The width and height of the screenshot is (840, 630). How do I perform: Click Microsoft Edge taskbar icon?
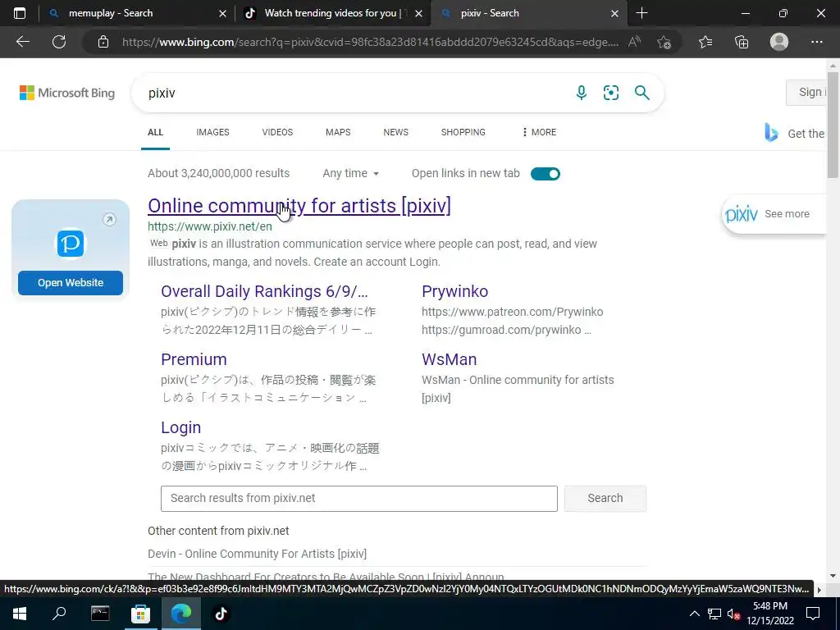[181, 614]
